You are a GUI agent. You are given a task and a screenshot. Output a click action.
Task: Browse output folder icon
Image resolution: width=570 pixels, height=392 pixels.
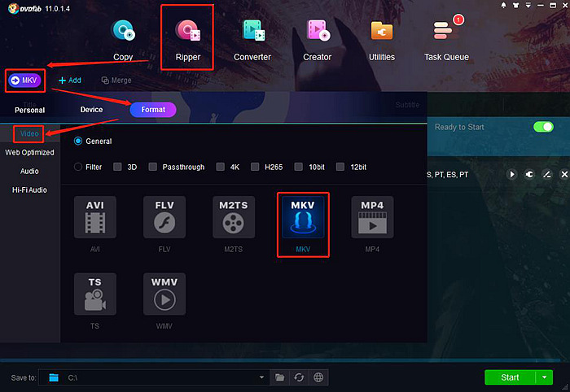click(279, 377)
